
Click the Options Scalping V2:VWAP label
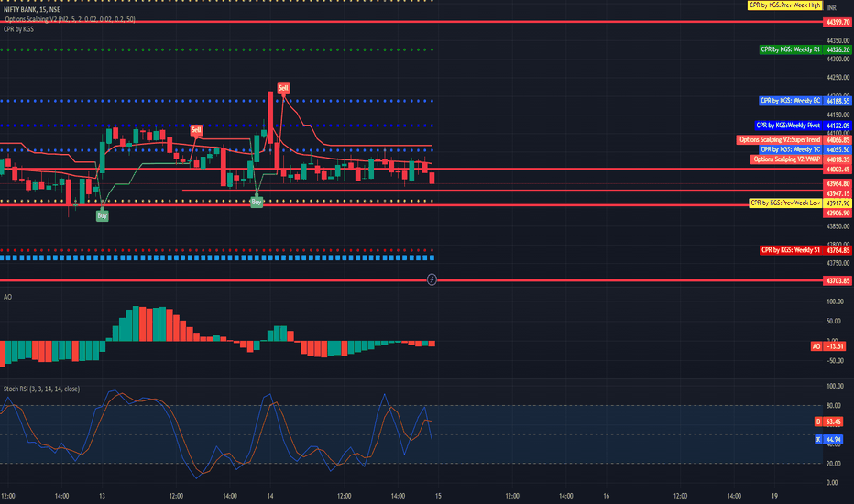[786, 159]
